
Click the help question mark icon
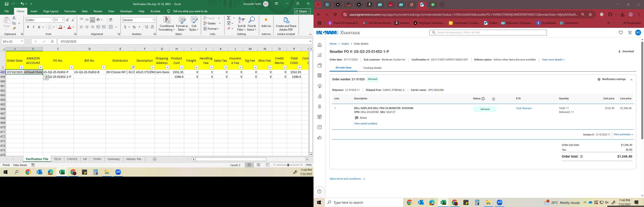(x=319, y=192)
